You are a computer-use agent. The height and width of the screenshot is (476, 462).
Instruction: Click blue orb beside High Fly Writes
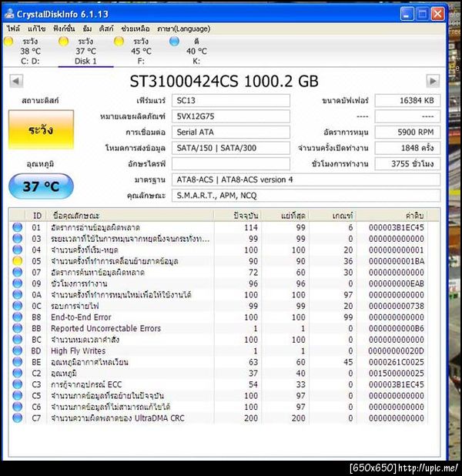[x=18, y=351]
